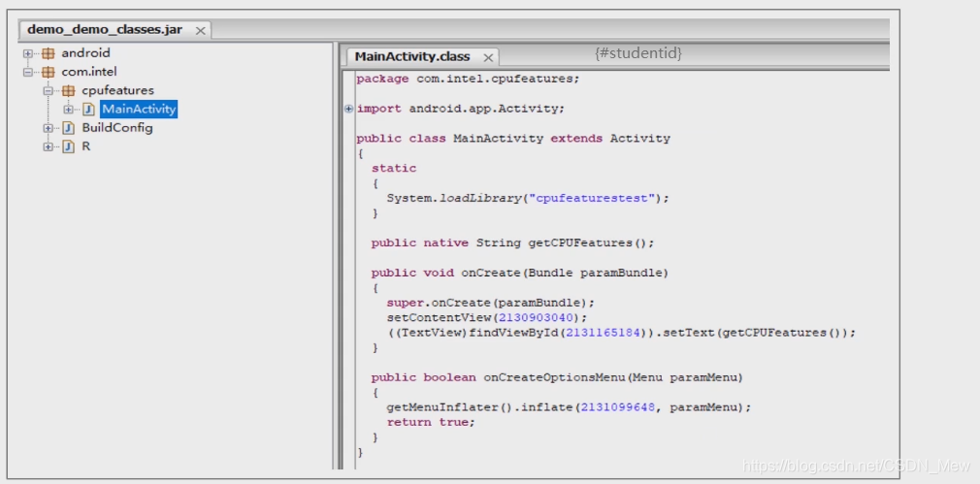Screen dimensions: 980x484
Task: Select cpufeatures in the package tree
Action: pyautogui.click(x=117, y=90)
